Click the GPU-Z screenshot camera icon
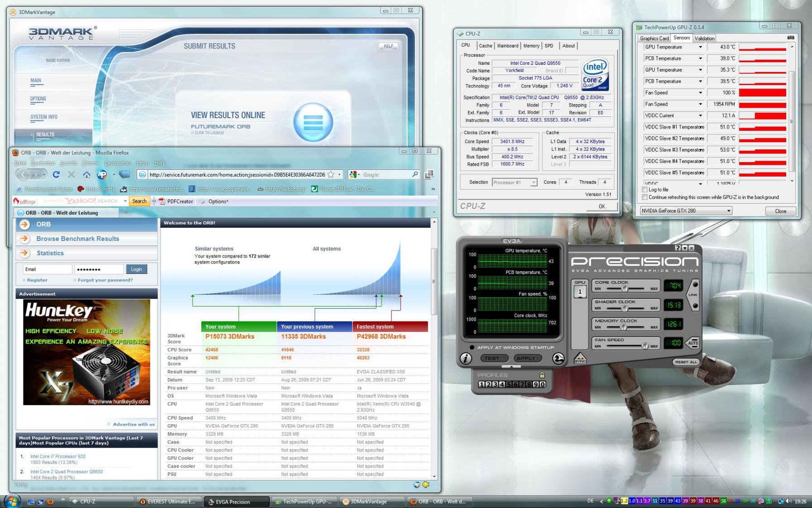The height and width of the screenshot is (508, 812). (x=791, y=38)
